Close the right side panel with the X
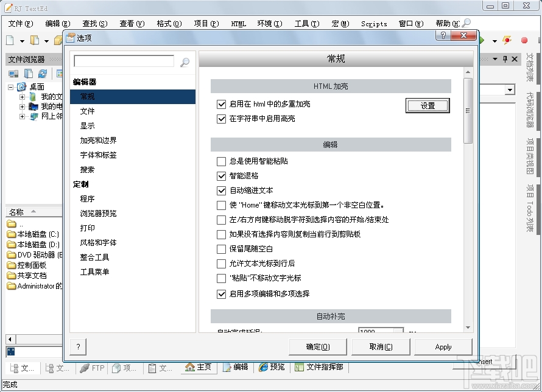Image resolution: width=542 pixels, height=392 pixels. pyautogui.click(x=515, y=59)
